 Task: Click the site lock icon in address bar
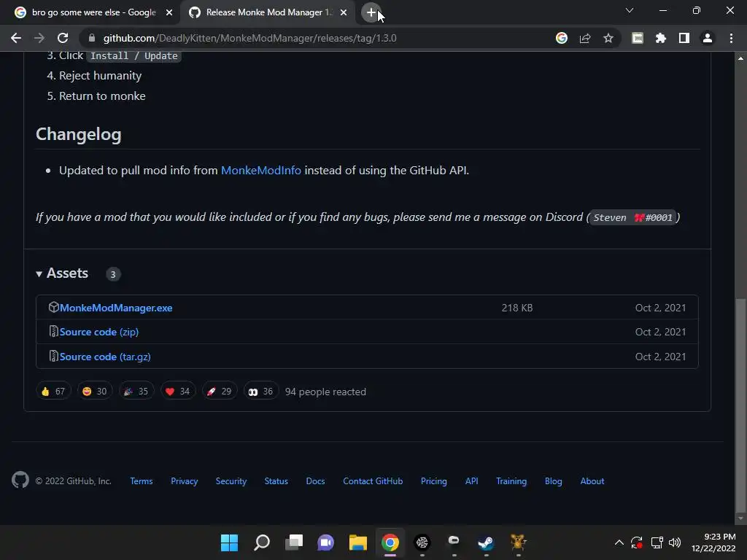pos(92,38)
